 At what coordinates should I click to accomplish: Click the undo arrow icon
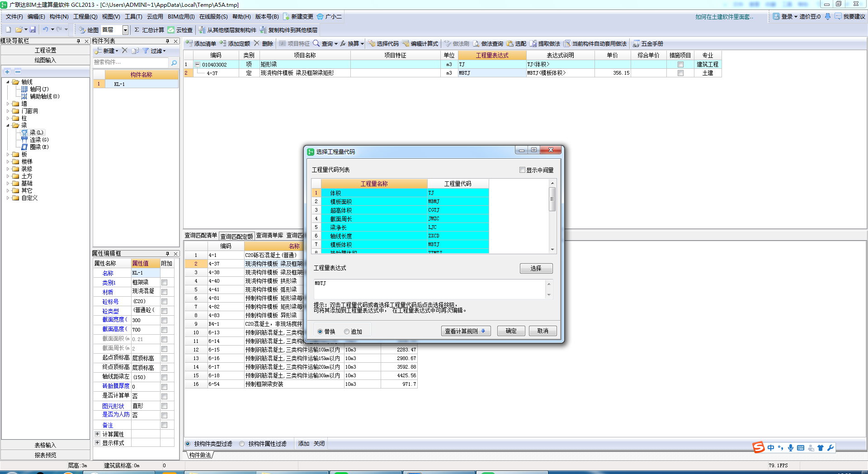[x=45, y=30]
